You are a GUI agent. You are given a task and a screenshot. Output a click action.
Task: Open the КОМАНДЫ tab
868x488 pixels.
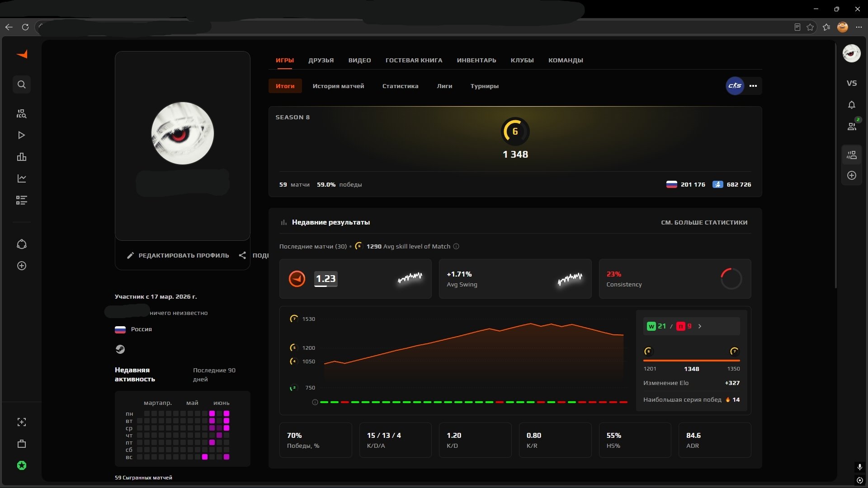pyautogui.click(x=566, y=60)
